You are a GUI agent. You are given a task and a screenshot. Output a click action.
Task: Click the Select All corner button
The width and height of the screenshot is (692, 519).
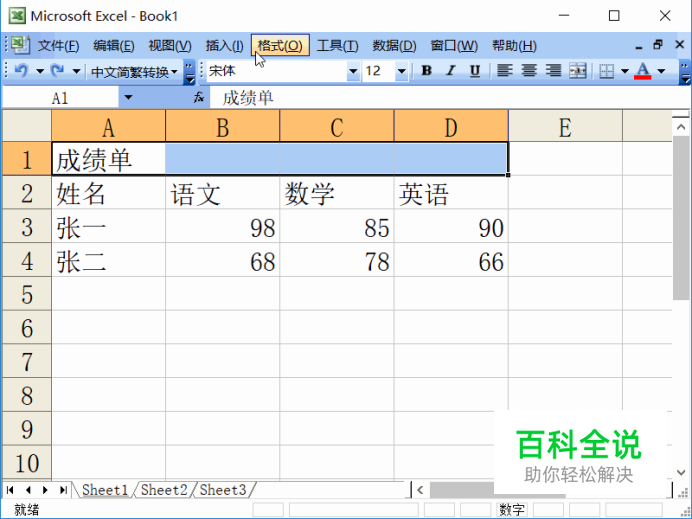tap(27, 126)
